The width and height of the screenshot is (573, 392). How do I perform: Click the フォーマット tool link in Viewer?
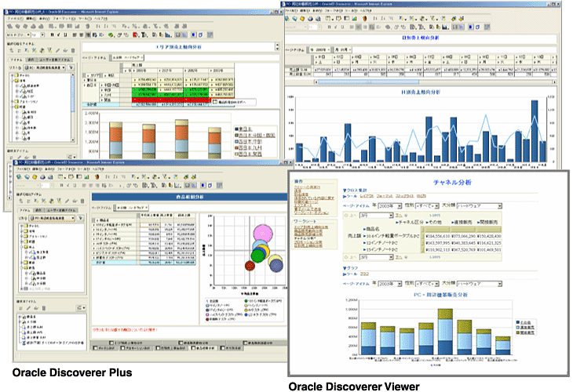(x=385, y=196)
